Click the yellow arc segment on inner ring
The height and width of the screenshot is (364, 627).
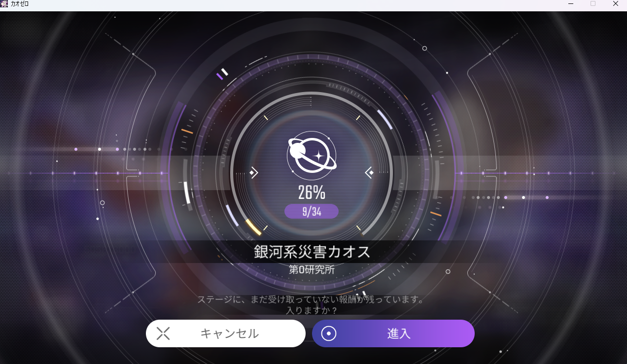253,227
